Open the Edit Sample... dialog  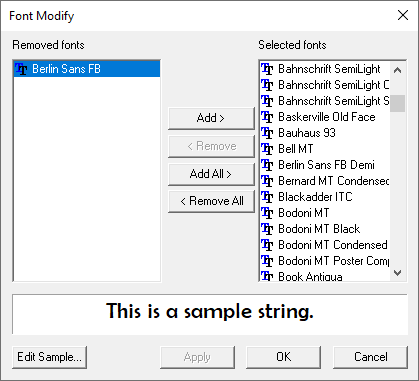coord(49,357)
